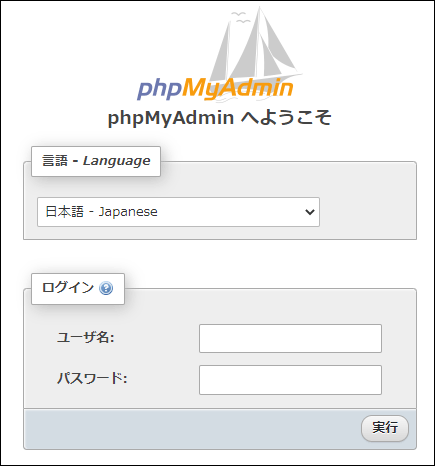The image size is (435, 466).
Task: Click empty area of language fieldset
Action: 368,212
